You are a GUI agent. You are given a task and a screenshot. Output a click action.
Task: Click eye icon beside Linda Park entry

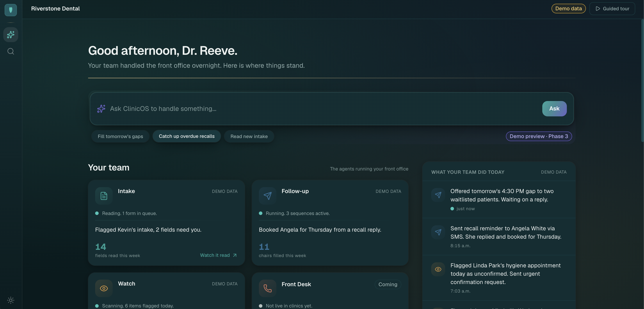point(438,269)
